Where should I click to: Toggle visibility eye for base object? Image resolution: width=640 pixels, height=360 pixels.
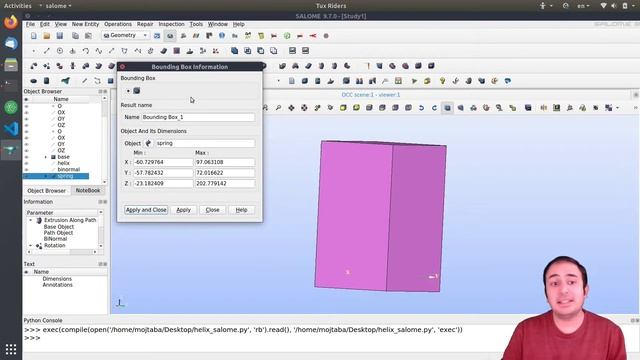(27, 157)
